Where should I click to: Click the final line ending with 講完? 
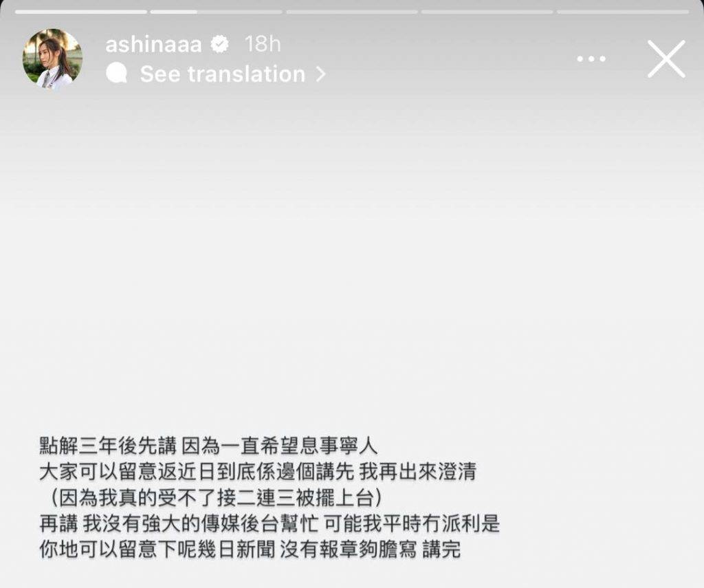(250, 549)
